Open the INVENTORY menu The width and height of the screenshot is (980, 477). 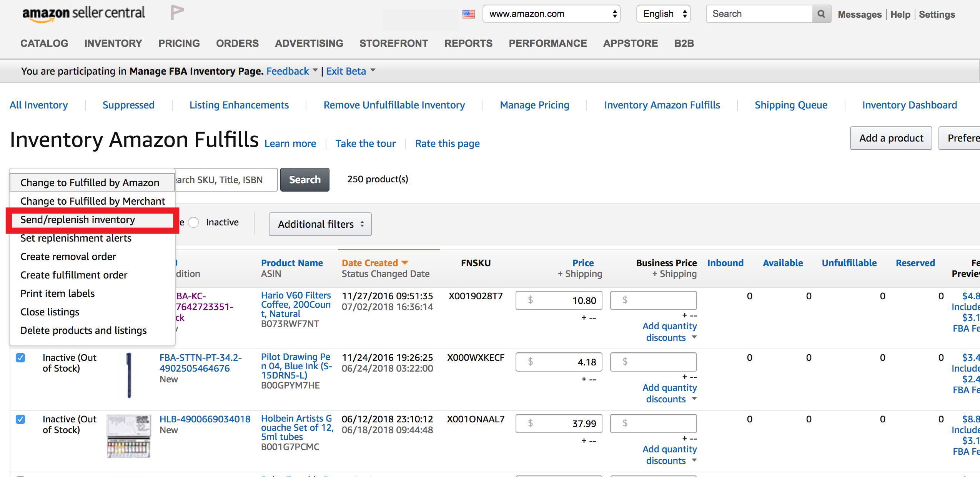[x=113, y=43]
